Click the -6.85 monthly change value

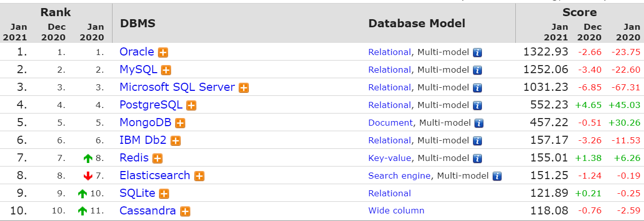589,87
